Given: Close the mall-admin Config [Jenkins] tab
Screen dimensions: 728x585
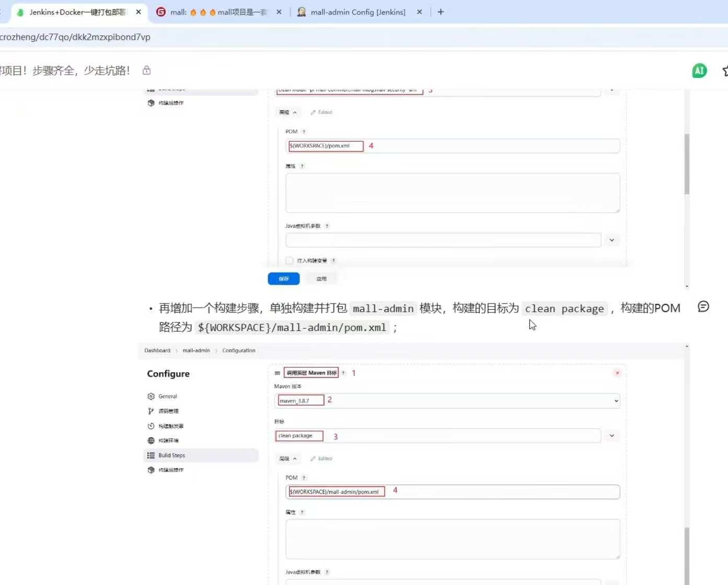Looking at the screenshot, I should (419, 12).
